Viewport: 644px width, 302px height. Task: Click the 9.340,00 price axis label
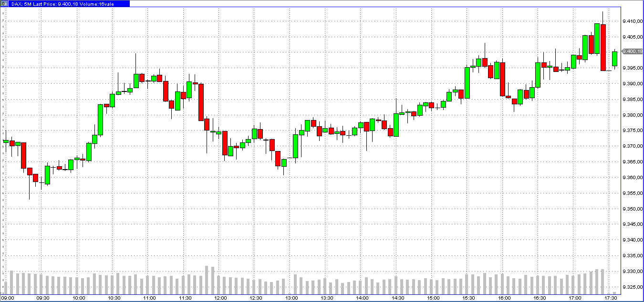point(632,240)
